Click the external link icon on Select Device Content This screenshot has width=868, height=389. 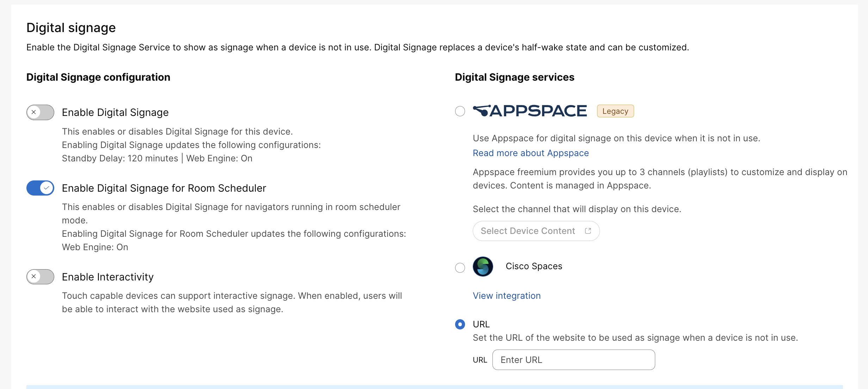[588, 231]
